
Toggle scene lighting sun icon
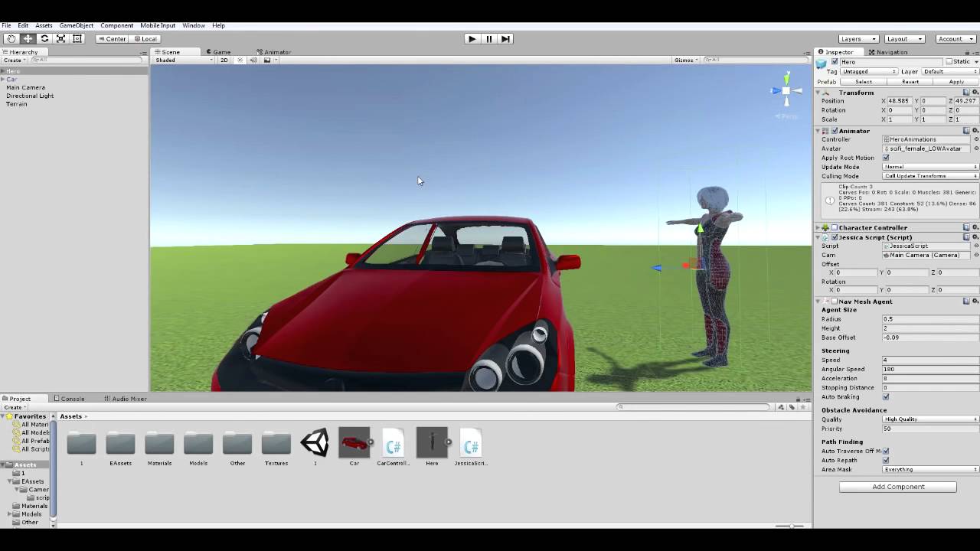click(x=240, y=60)
